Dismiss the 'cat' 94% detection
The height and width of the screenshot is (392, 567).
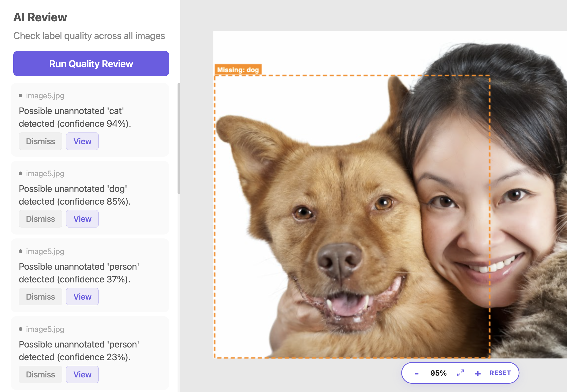[40, 141]
